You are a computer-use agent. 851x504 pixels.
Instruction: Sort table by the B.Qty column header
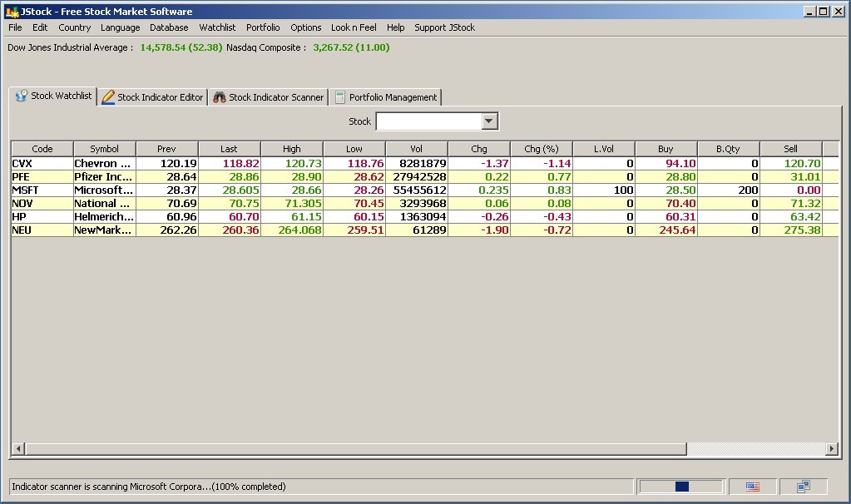point(729,149)
